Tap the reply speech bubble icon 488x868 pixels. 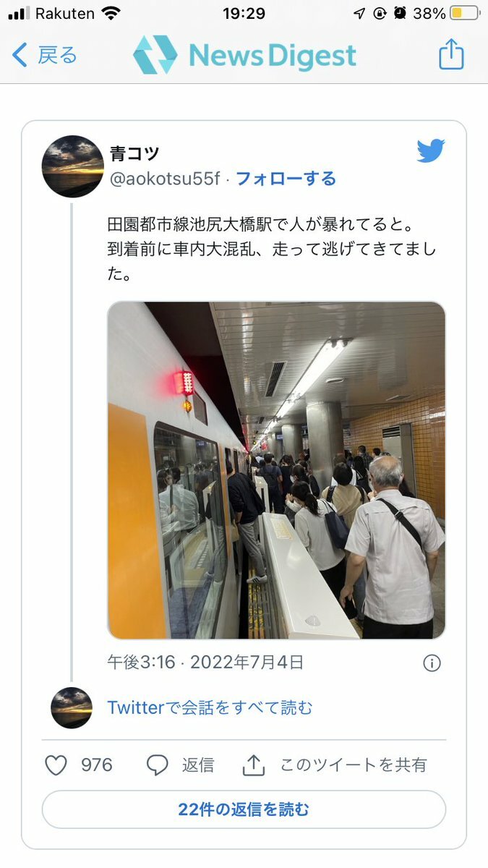pyautogui.click(x=157, y=765)
